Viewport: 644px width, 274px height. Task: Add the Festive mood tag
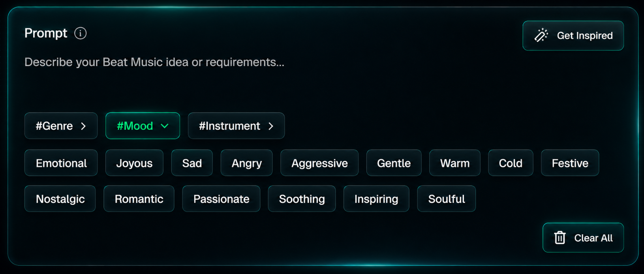570,163
